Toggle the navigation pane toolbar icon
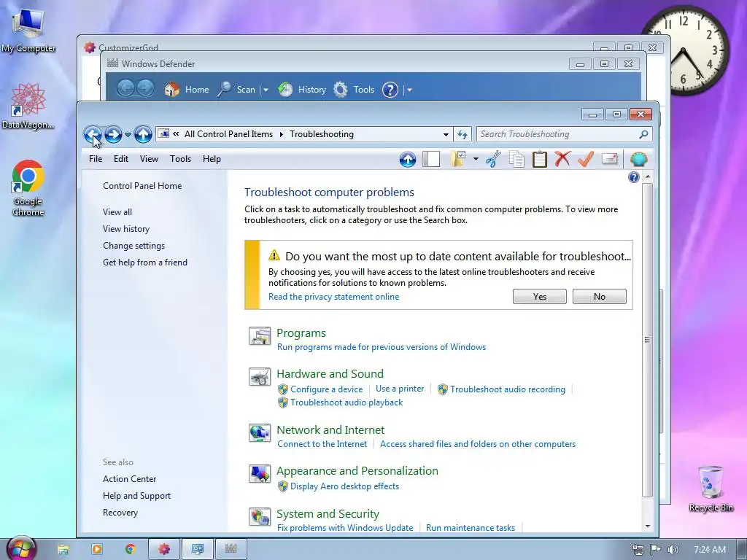 [x=431, y=159]
